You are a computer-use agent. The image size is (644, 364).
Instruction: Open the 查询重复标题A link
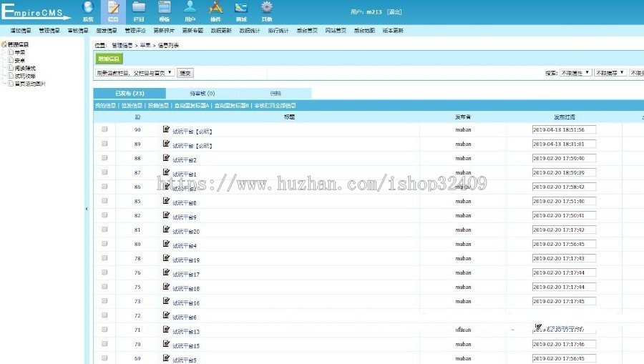click(x=191, y=105)
